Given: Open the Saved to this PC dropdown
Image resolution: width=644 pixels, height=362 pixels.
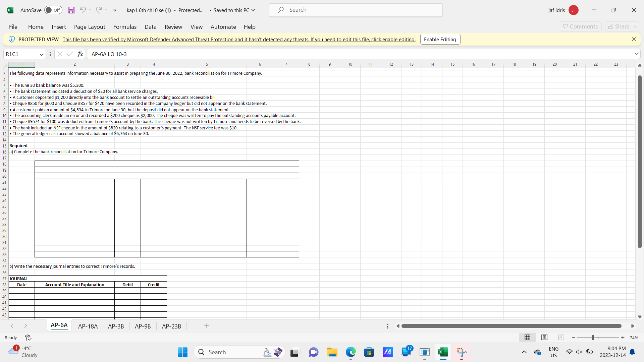Looking at the screenshot, I should click(254, 10).
